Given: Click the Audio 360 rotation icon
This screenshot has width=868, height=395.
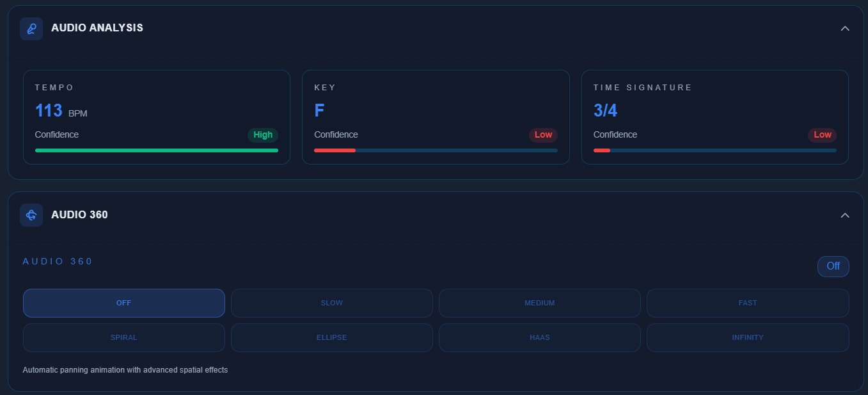Looking at the screenshot, I should 31,215.
